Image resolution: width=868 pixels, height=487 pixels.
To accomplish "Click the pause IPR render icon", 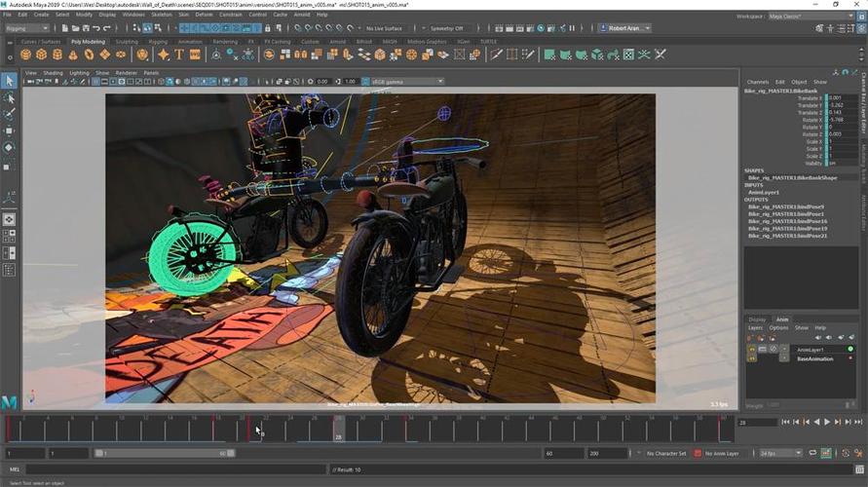I will point(572,27).
